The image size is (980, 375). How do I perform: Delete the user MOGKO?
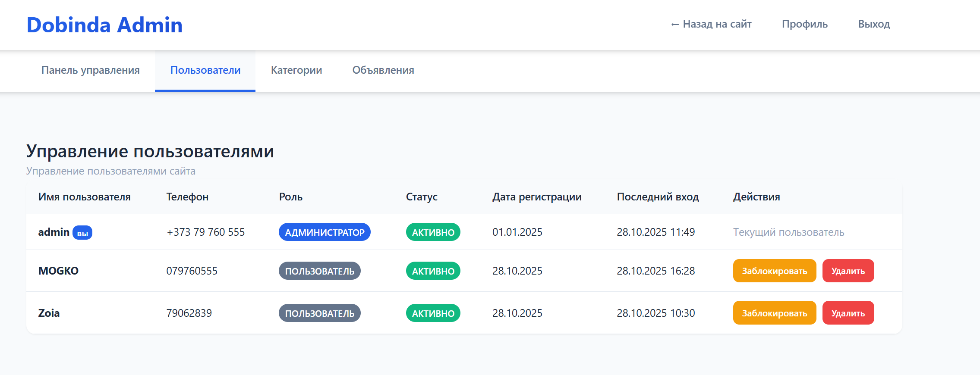click(848, 271)
